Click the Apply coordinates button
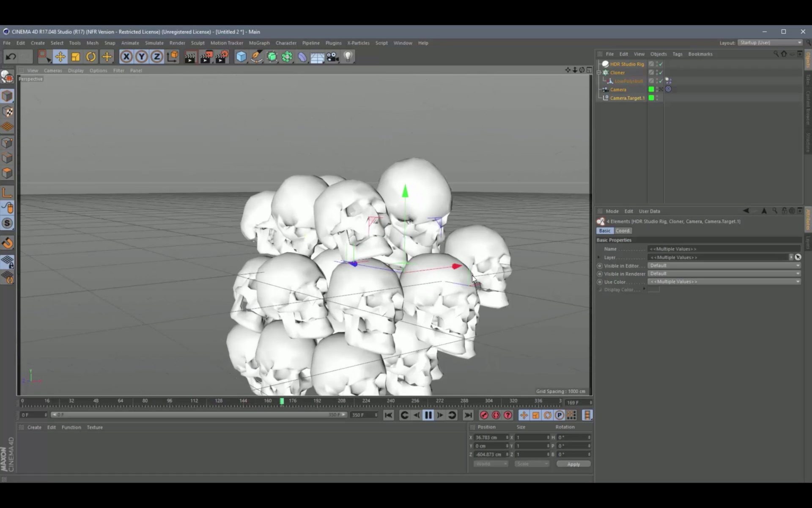Screen dimensions: 812x508 (x=573, y=464)
